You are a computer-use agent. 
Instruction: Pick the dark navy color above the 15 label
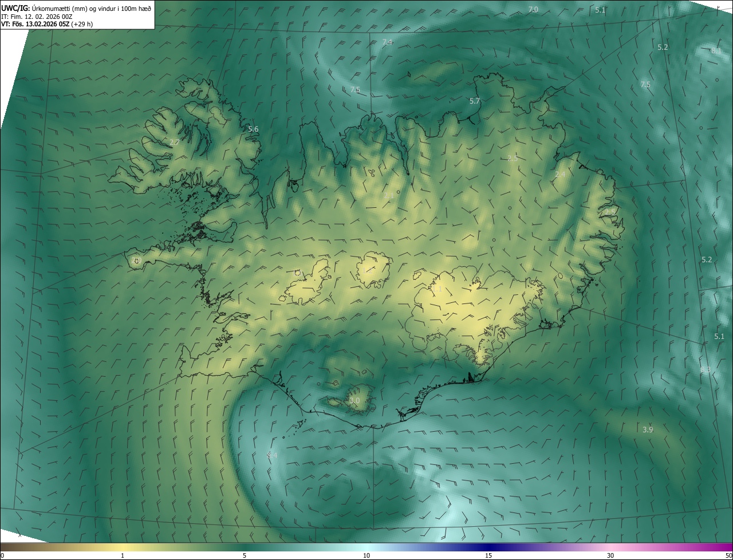(488, 547)
